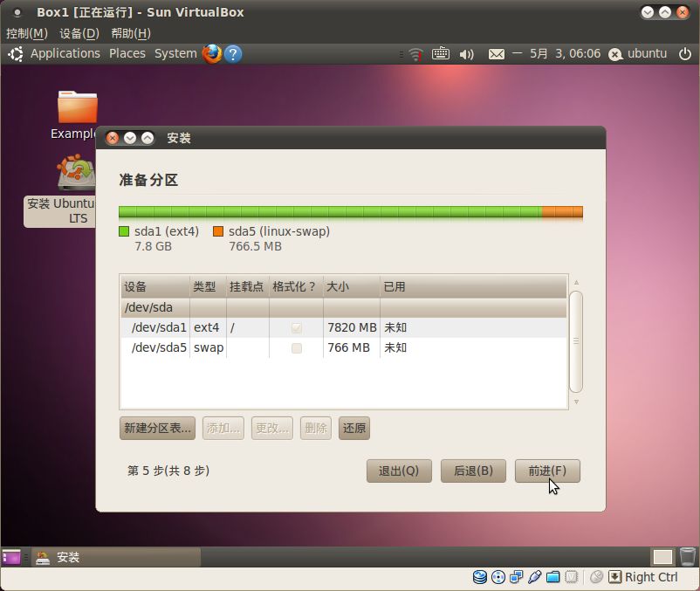Click VirtualBox virtualization V status icon
Screen dimensions: 700x591
pyautogui.click(x=572, y=577)
